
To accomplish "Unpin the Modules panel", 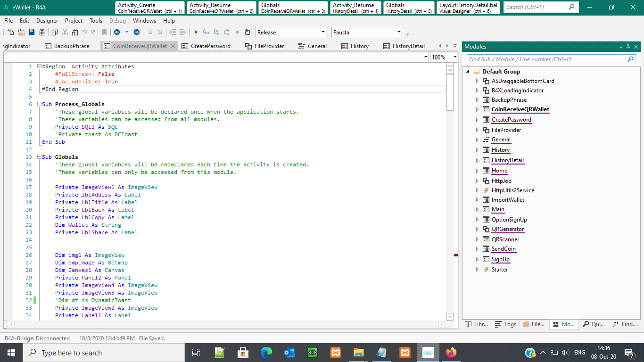I will (628, 46).
